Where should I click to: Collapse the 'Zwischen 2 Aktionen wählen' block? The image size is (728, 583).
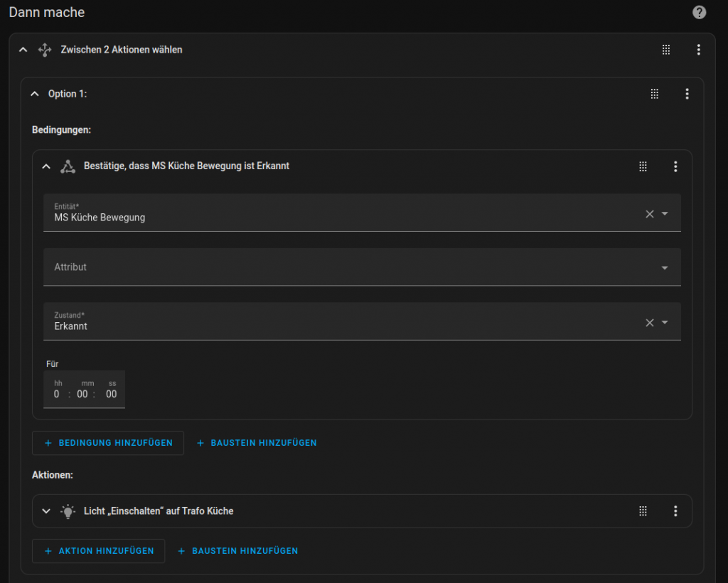(23, 50)
